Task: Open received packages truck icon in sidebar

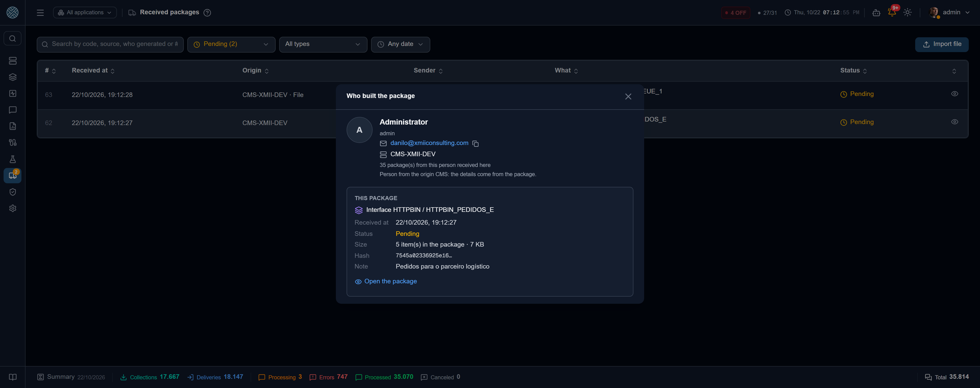Action: click(13, 176)
